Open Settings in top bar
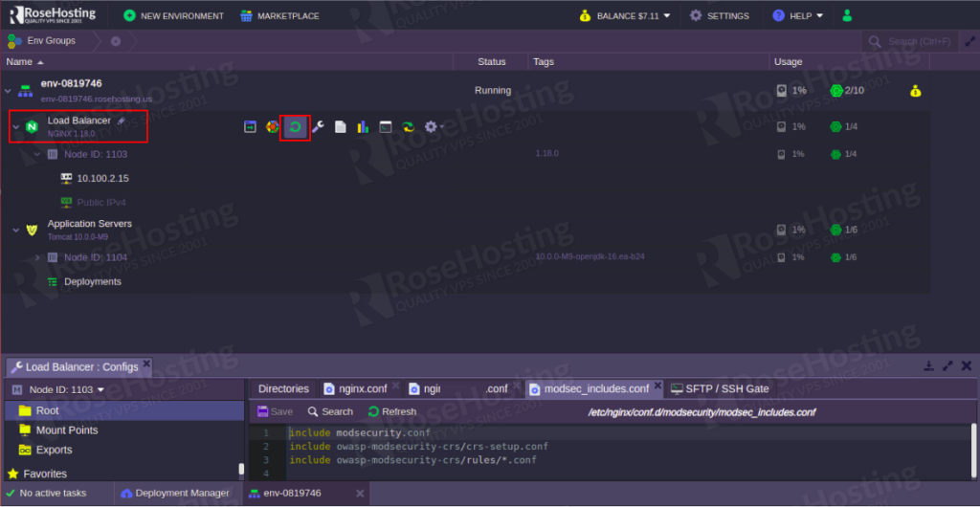 (x=720, y=15)
